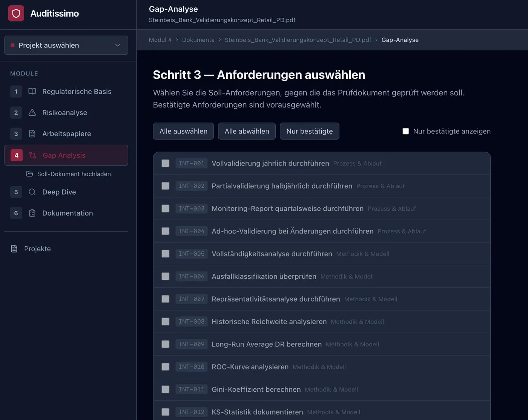This screenshot has width=528, height=420.
Task: Select the book icon for Regulatorische Basis
Action: (x=32, y=91)
